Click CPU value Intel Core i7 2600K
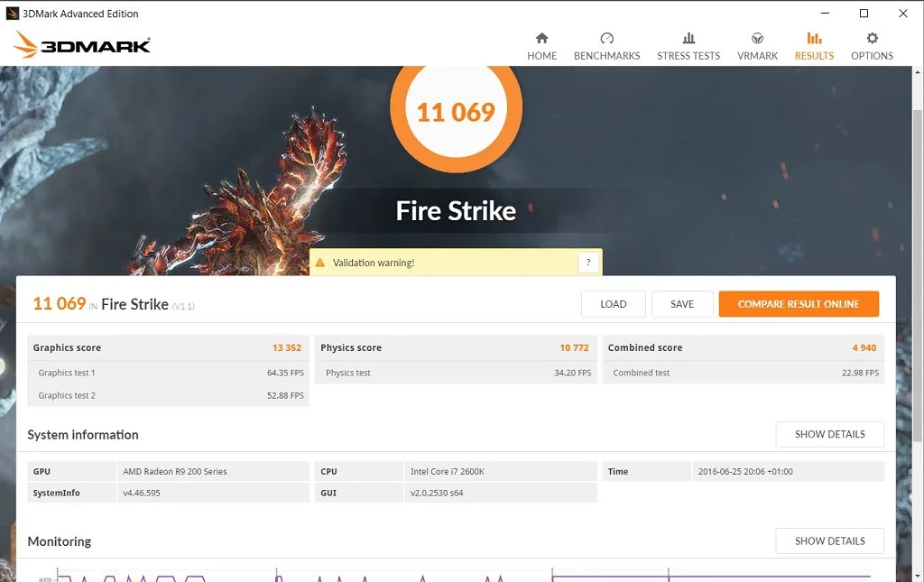 [x=448, y=471]
